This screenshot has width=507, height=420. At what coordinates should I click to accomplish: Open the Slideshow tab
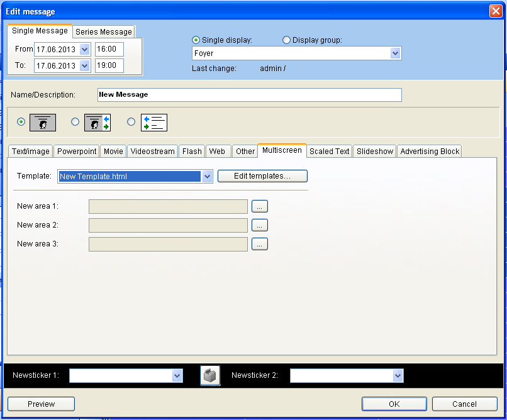(374, 152)
